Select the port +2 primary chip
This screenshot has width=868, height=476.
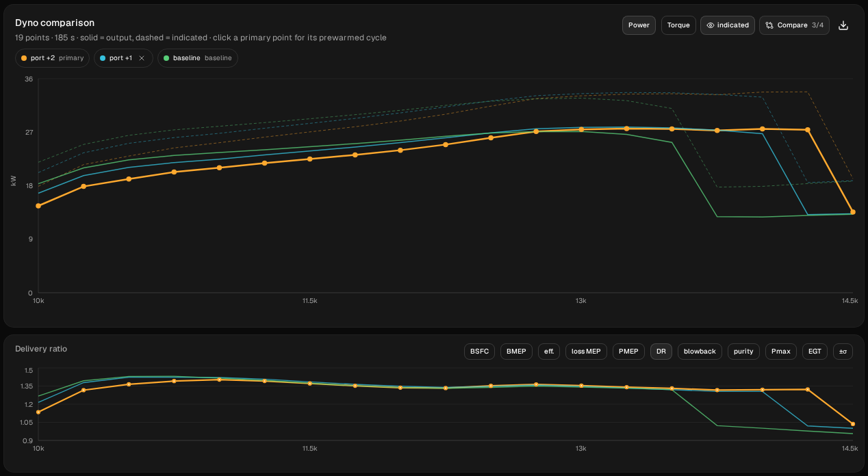pyautogui.click(x=53, y=58)
